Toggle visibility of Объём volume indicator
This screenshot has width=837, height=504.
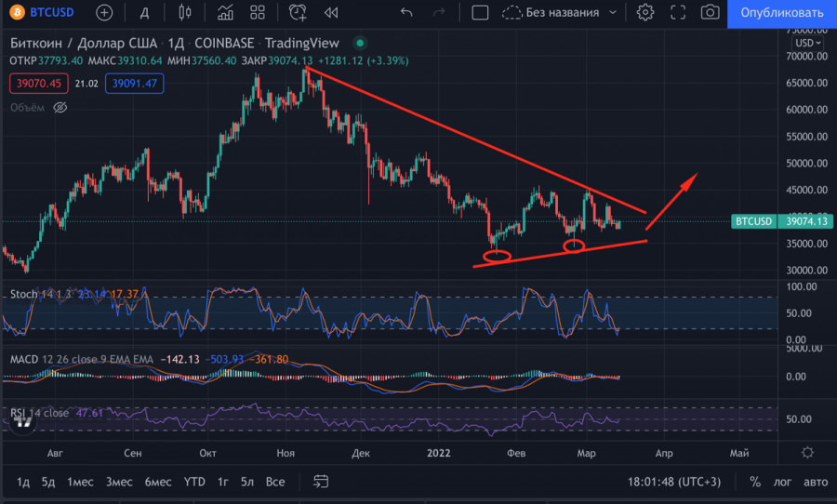point(60,108)
